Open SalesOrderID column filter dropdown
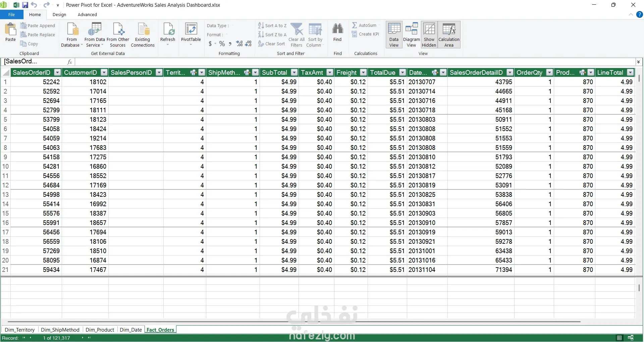644x342 pixels. click(x=57, y=72)
